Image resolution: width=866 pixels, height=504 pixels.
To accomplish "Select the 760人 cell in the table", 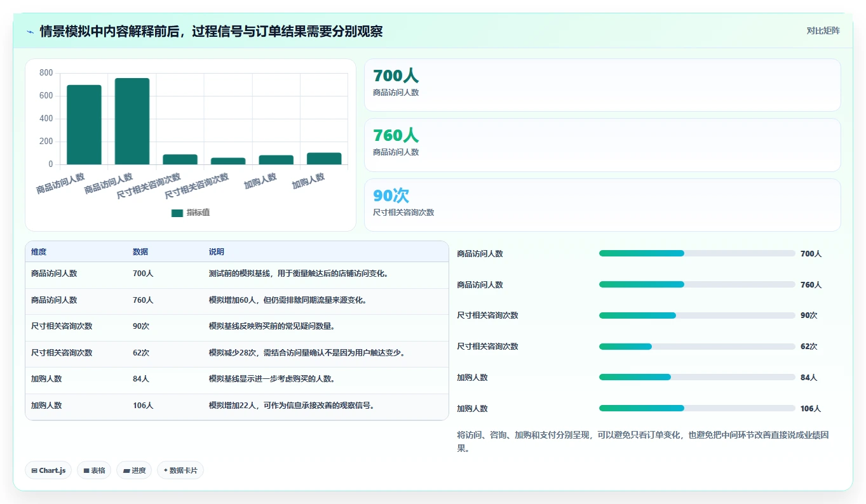I will 143,300.
